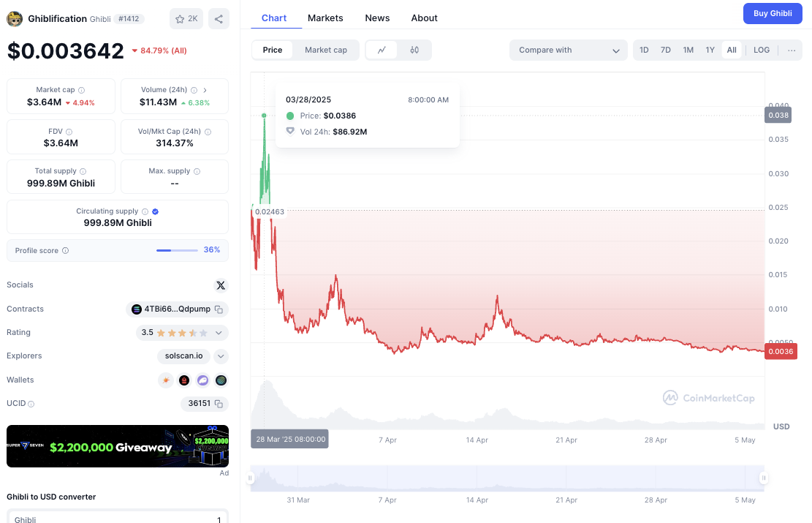Image resolution: width=812 pixels, height=523 pixels.
Task: Set chart range to 1D
Action: click(x=644, y=50)
